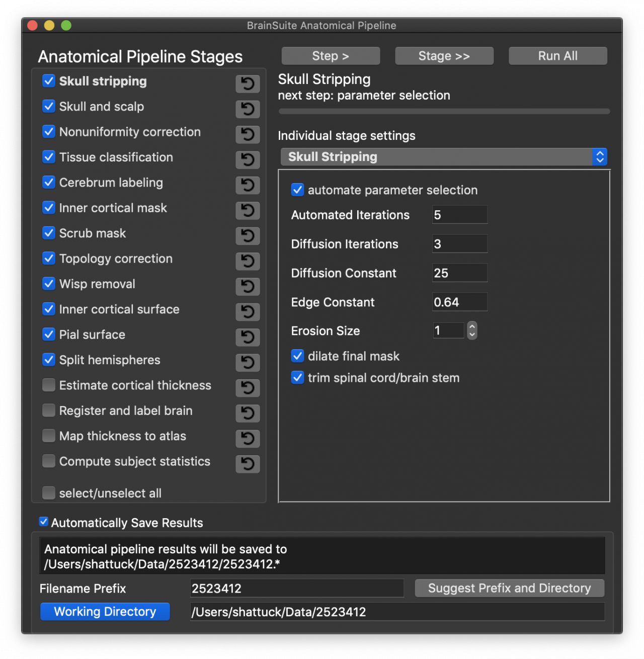Open the Individual stage settings selector
644x659 pixels.
(444, 156)
